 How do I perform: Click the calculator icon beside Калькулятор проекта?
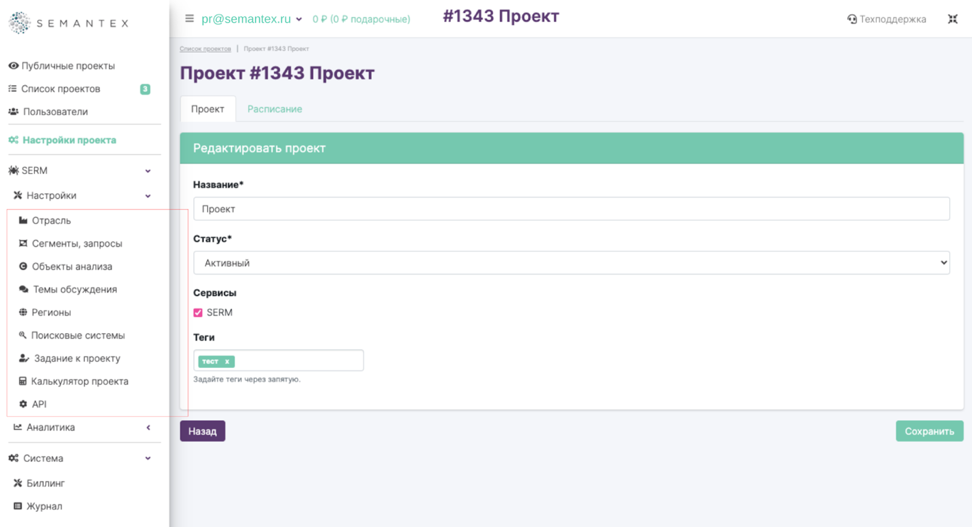pyautogui.click(x=23, y=381)
